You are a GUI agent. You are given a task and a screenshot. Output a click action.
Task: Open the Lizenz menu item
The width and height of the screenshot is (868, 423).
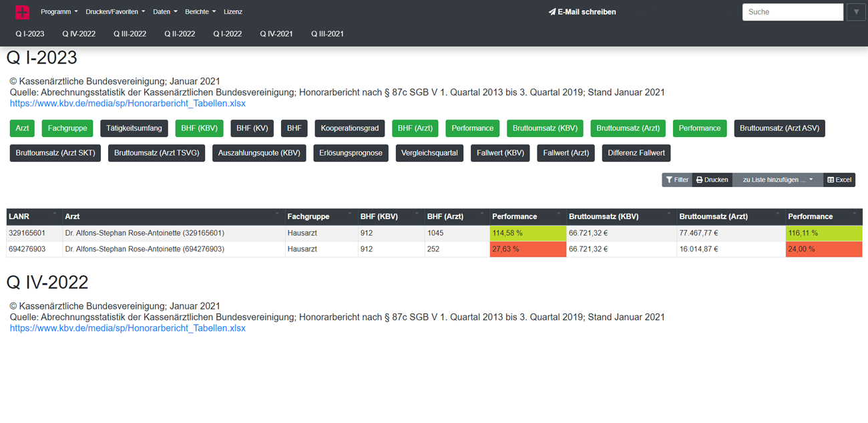coord(232,12)
